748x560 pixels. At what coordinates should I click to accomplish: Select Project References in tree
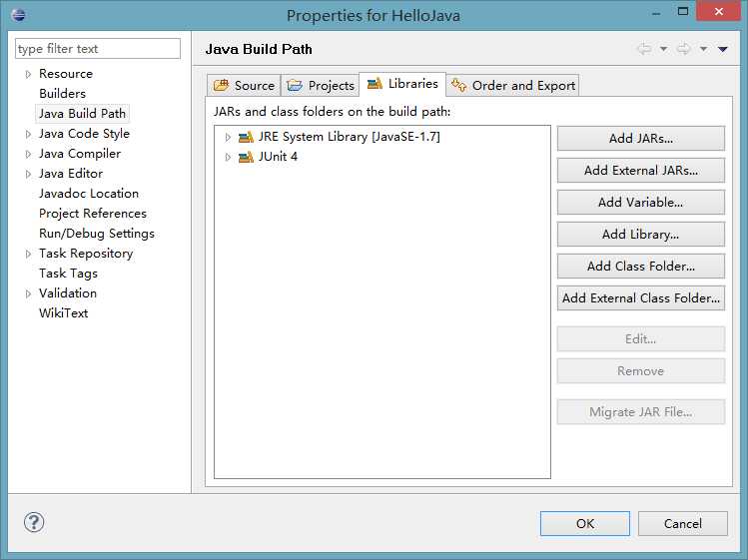click(93, 214)
